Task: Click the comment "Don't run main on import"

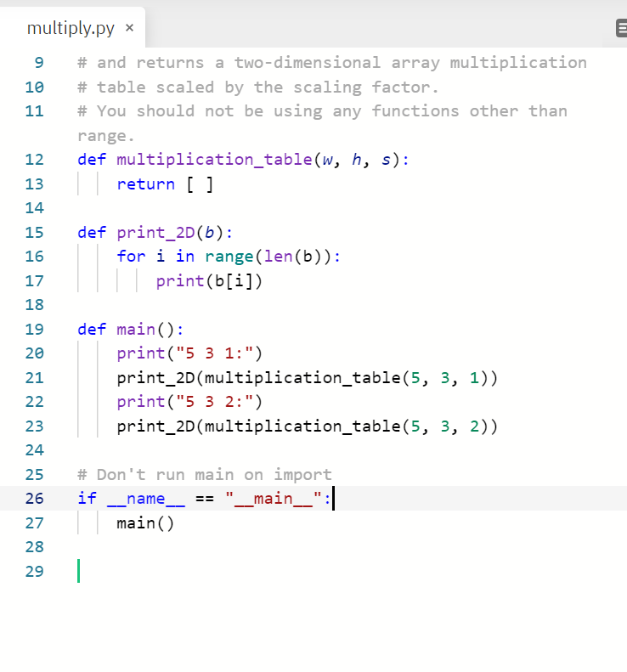Action: pyautogui.click(x=214, y=475)
